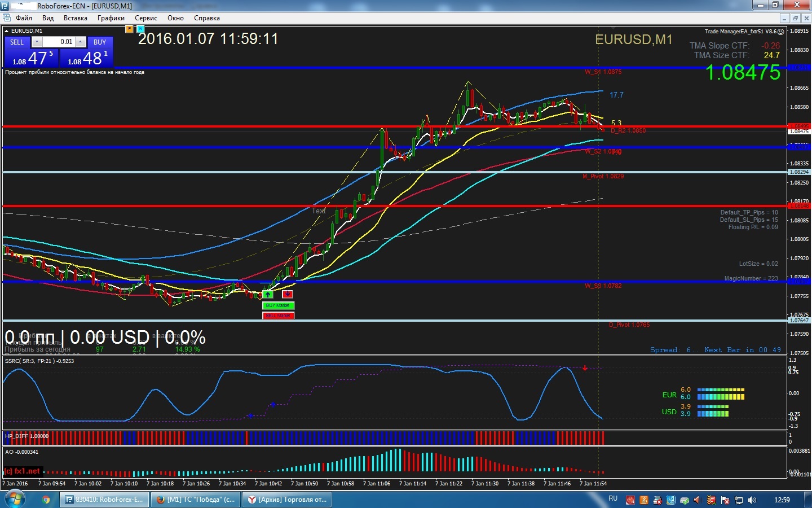Click the fx1.net watermark link
Viewport: 812px width, 508px height.
[x=22, y=471]
